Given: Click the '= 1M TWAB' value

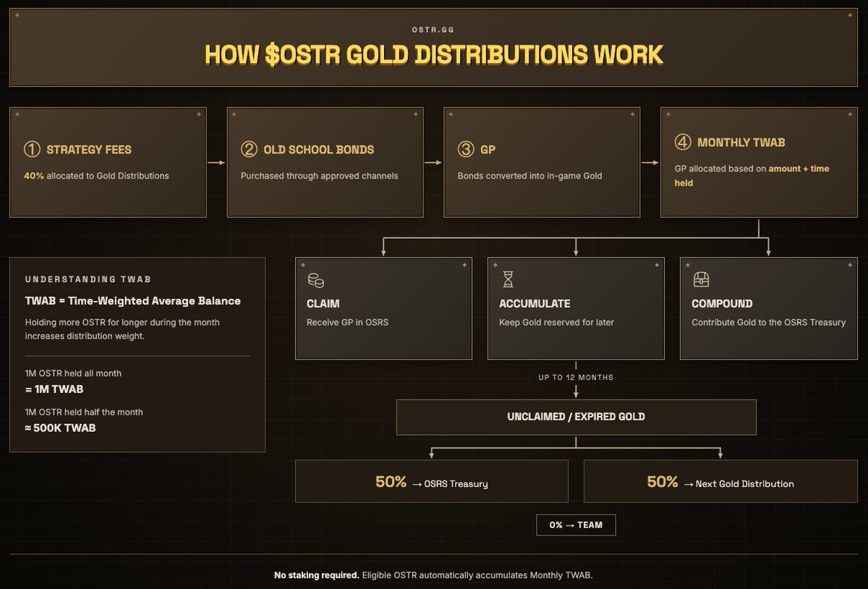Looking at the screenshot, I should (54, 389).
